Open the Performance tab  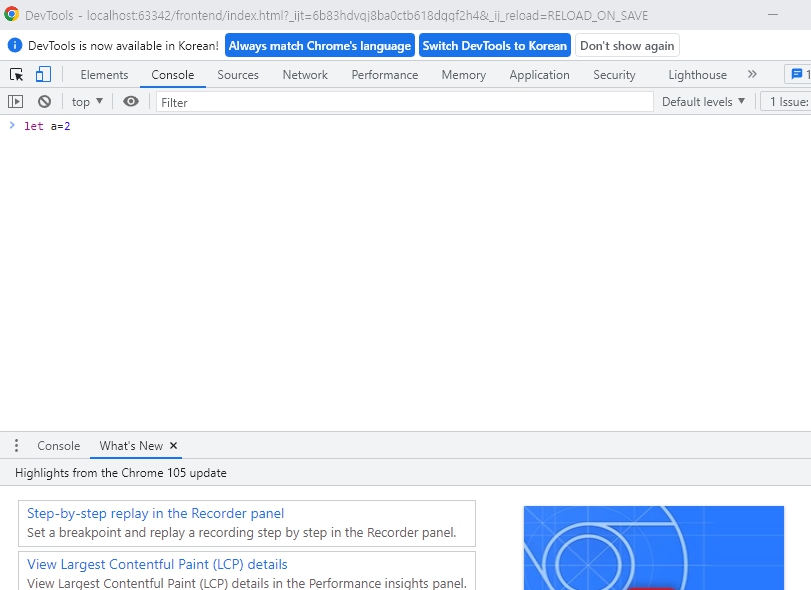(x=385, y=75)
